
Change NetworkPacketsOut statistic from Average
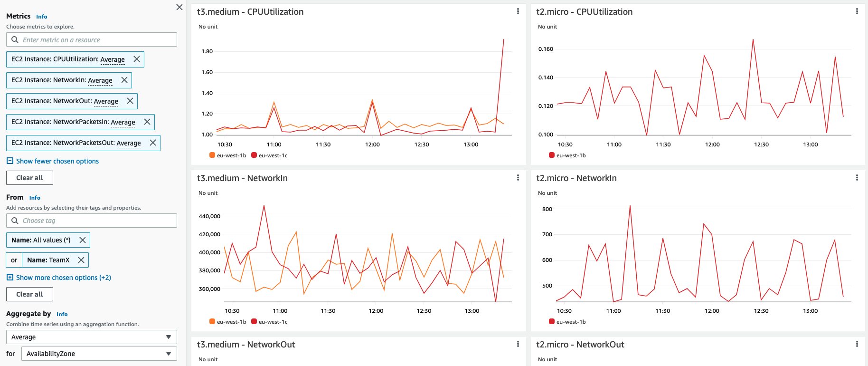(129, 143)
